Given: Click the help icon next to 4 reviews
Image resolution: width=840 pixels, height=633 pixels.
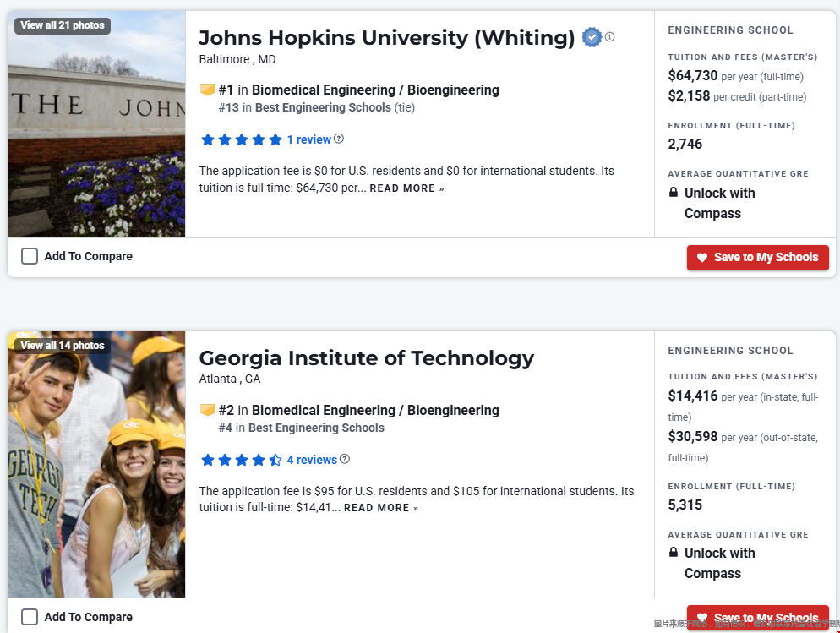Looking at the screenshot, I should 345,459.
